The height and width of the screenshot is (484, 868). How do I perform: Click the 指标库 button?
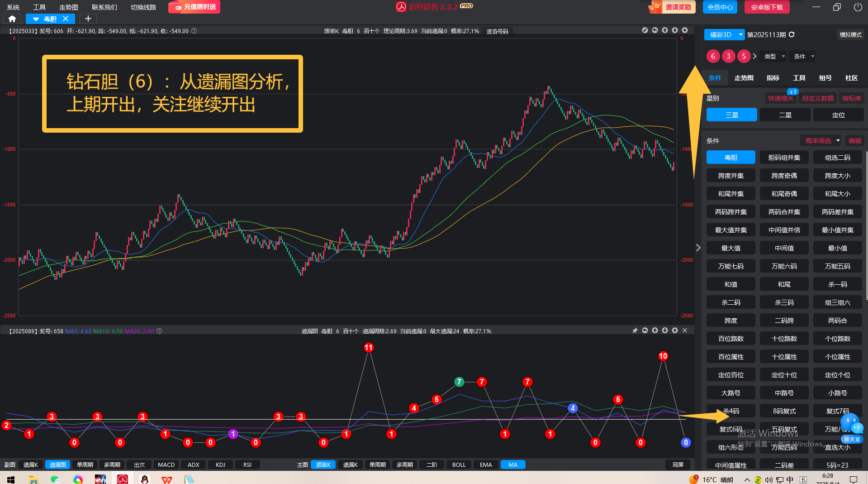(851, 98)
